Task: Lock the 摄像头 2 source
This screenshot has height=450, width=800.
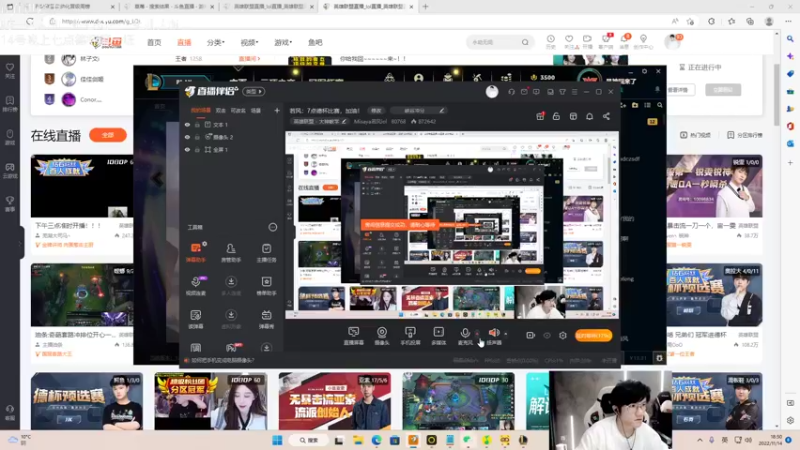Action: 197,137
